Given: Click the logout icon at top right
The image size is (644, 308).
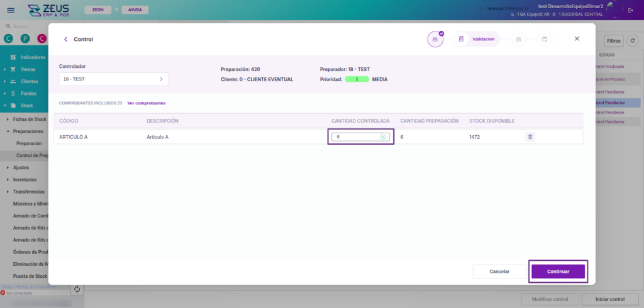Looking at the screenshot, I should (631, 10).
